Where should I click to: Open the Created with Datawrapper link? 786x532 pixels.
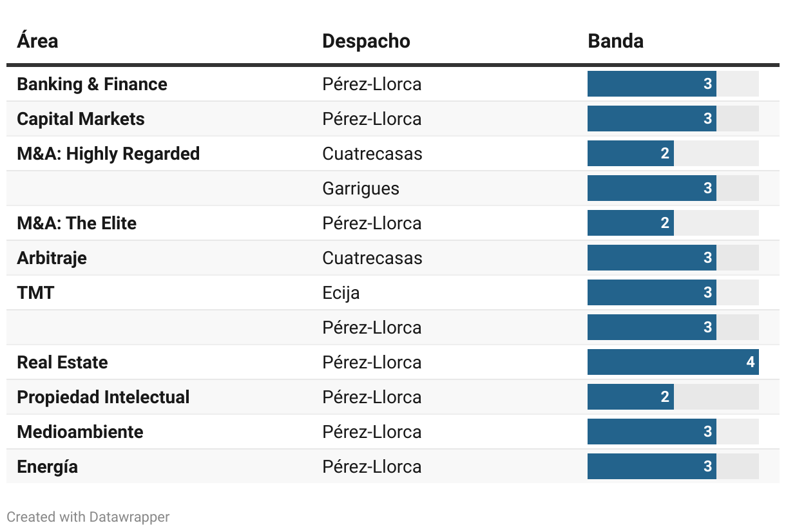point(88,517)
